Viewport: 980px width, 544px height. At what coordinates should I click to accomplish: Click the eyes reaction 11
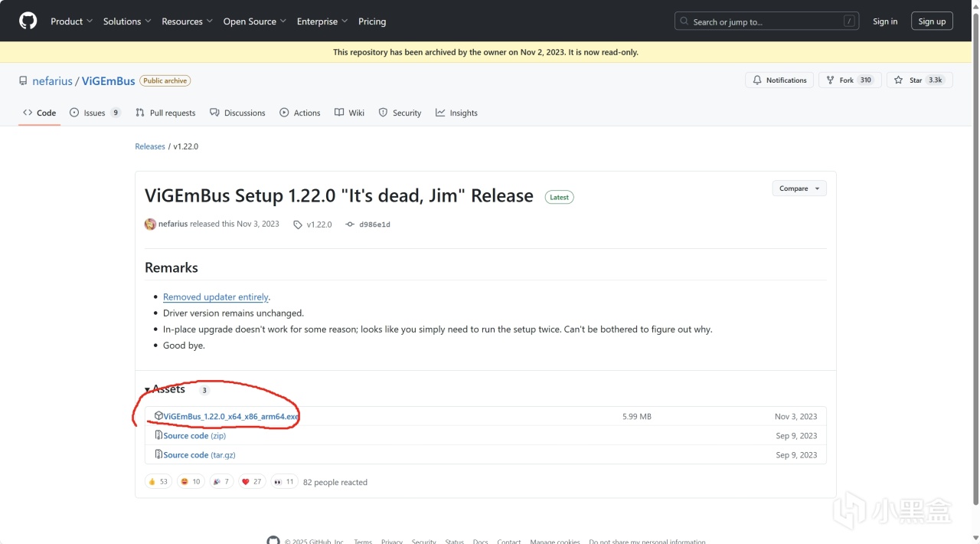(284, 481)
